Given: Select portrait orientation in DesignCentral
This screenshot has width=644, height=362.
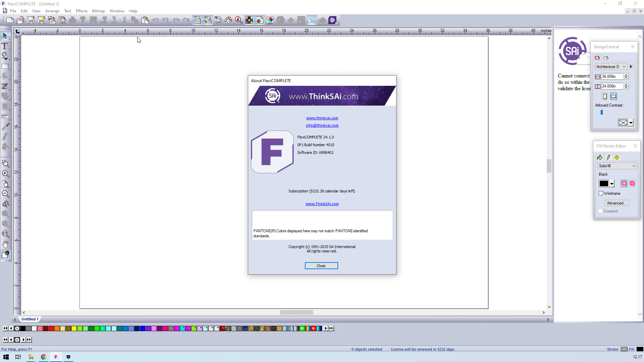Looking at the screenshot, I should coord(605,97).
